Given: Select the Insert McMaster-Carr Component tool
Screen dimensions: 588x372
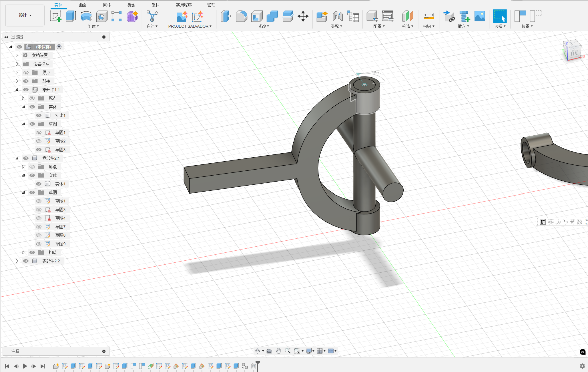Looking at the screenshot, I should coord(465,16).
